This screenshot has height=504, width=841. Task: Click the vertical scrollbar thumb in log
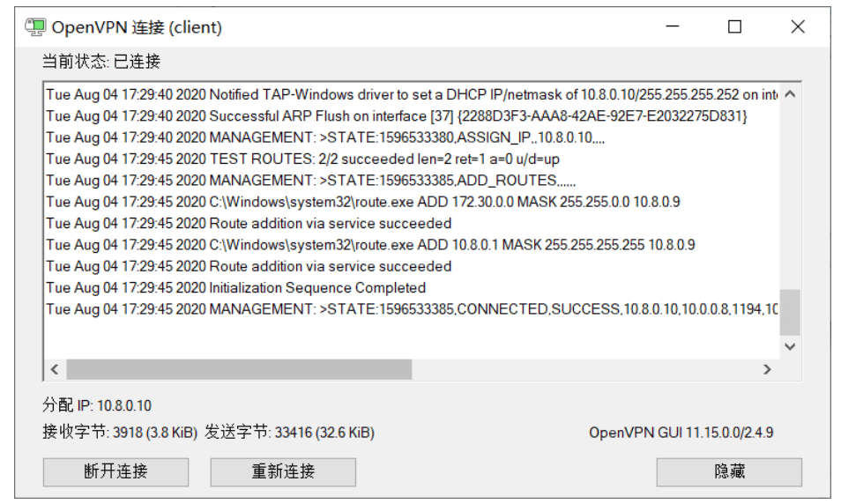click(790, 312)
